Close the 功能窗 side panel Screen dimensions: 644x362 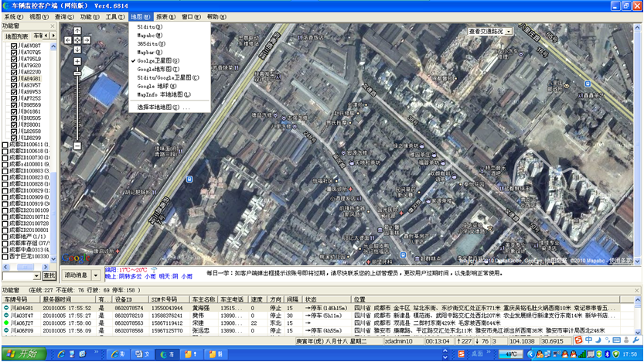click(53, 26)
